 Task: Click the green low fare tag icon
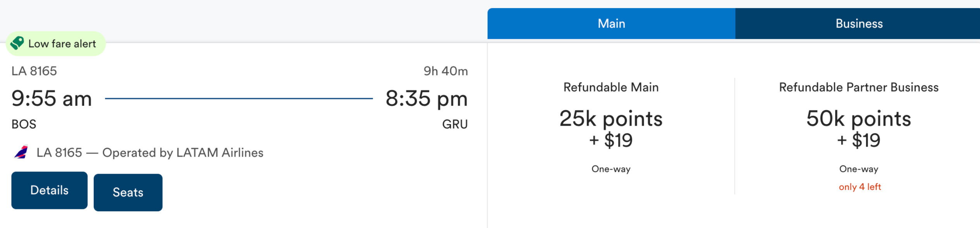tap(17, 43)
